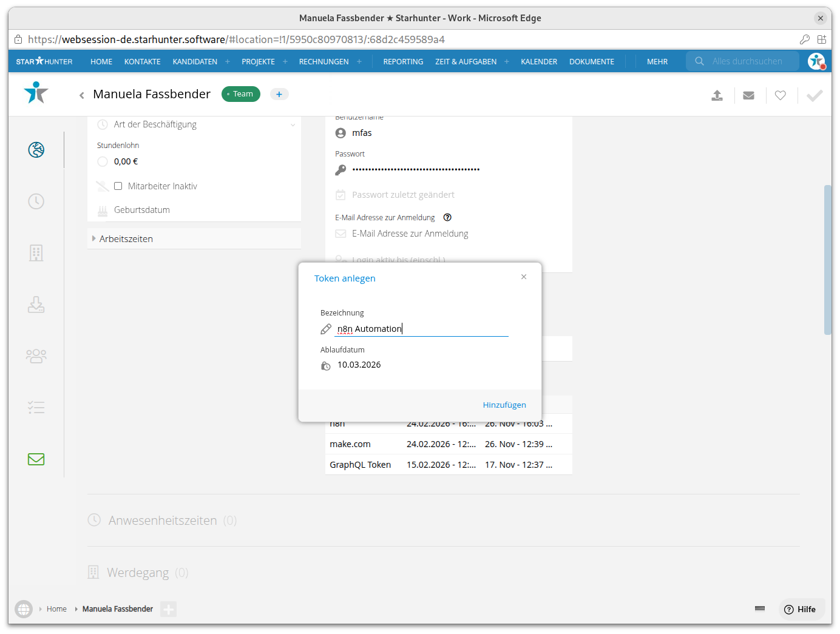840x634 pixels.
Task: Mark as favorite with the heart icon
Action: pos(781,95)
